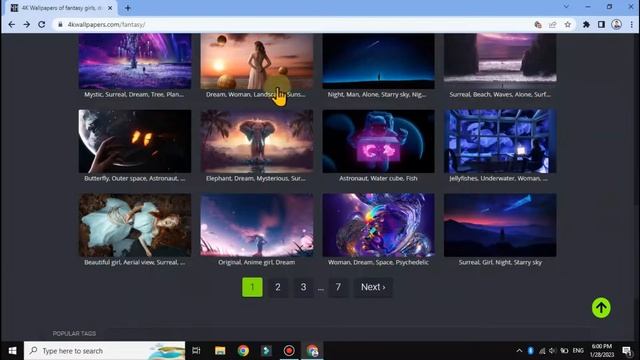The width and height of the screenshot is (640, 360).
Task: Open the Surreal Beach Waves wallpaper
Action: point(500,61)
